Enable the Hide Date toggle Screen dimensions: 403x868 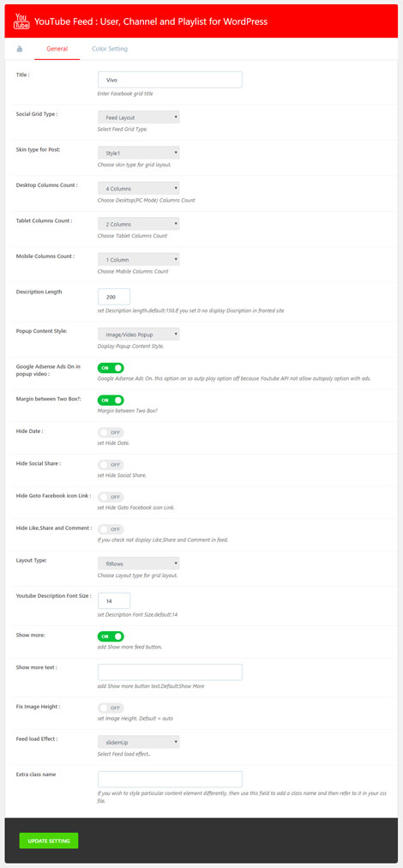(x=111, y=432)
